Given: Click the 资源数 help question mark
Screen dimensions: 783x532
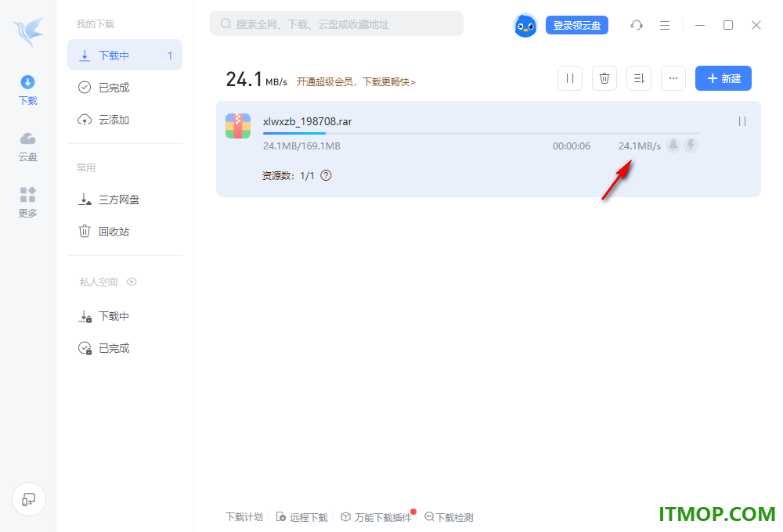Looking at the screenshot, I should click(x=326, y=176).
